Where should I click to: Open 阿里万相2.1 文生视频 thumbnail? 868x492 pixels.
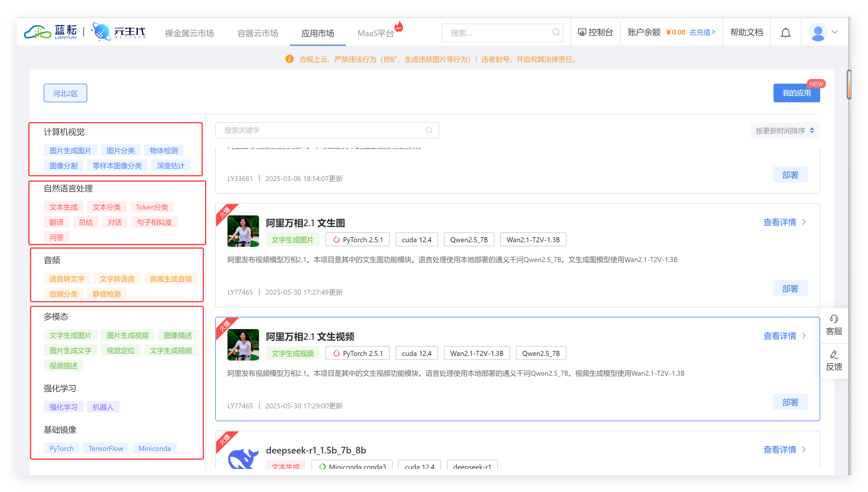[243, 345]
